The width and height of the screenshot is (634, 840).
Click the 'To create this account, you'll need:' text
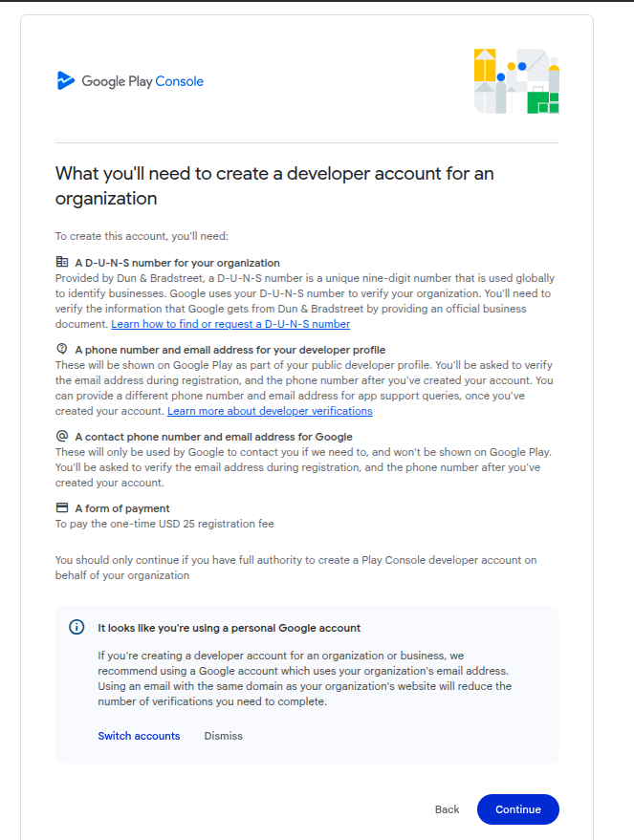tap(142, 236)
